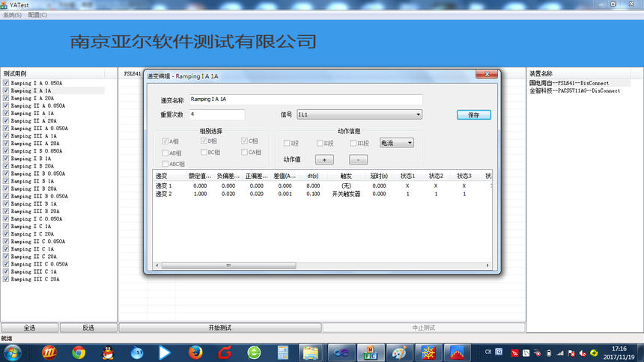Open the Calculator from the taskbar
Screen dimensions: 644x362
pyautogui.click(x=283, y=352)
